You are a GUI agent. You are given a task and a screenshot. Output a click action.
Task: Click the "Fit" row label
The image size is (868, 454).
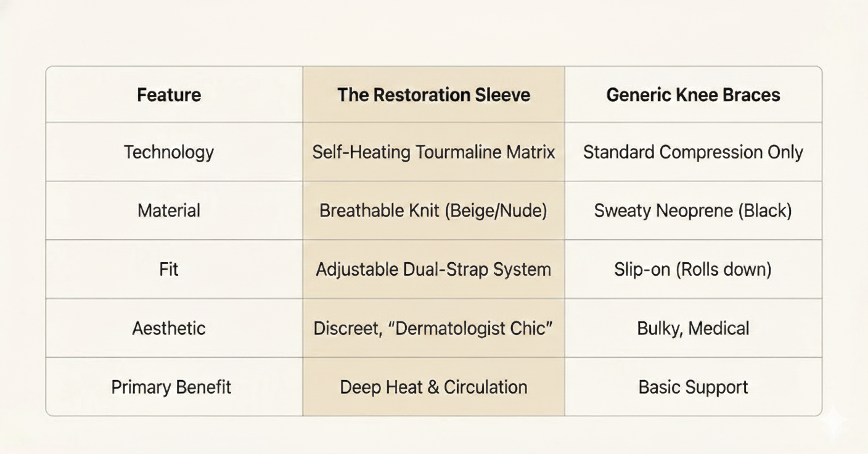(x=169, y=270)
